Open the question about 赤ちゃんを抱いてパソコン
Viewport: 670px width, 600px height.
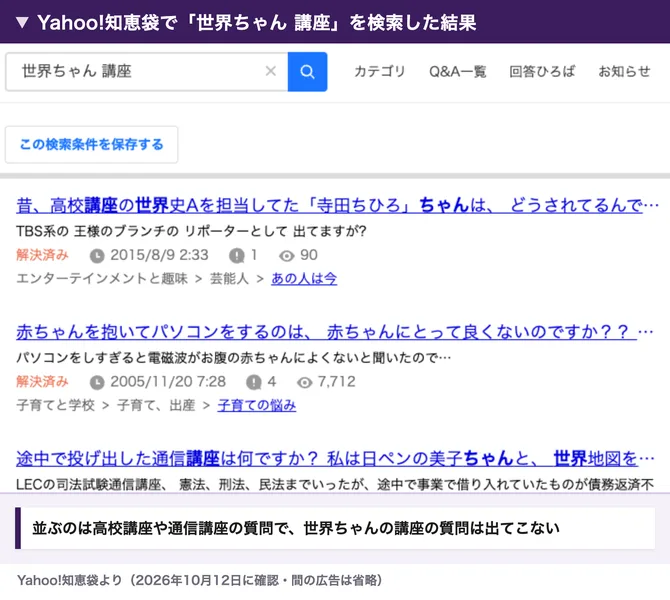(x=335, y=332)
